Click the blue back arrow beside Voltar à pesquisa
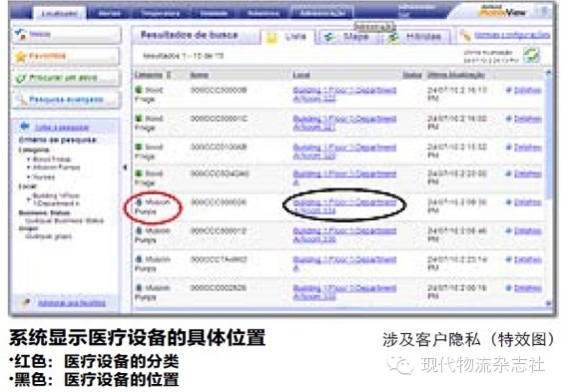This screenshot has height=392, width=562. [x=24, y=127]
